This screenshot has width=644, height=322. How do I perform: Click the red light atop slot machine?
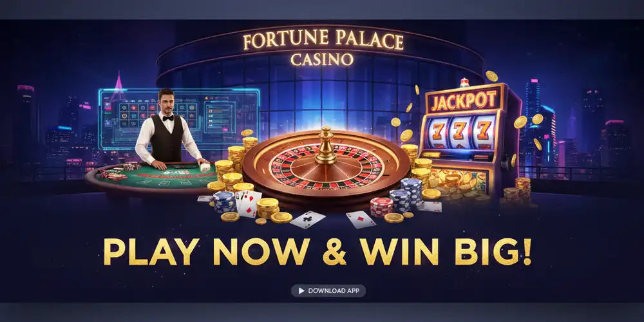point(464,82)
